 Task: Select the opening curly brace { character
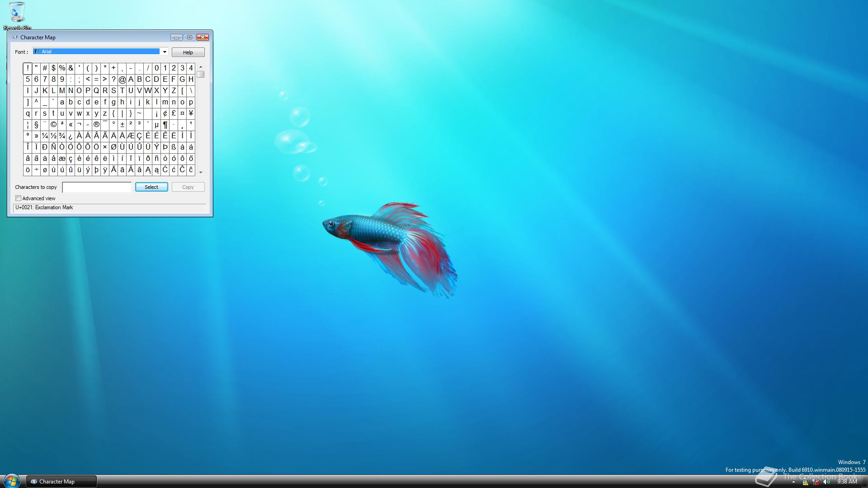point(113,113)
